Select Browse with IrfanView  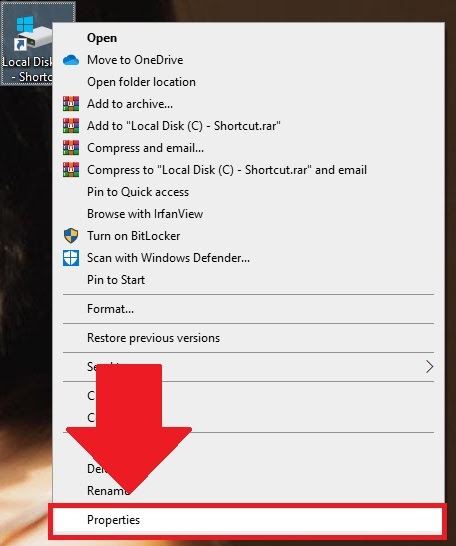click(x=249, y=213)
